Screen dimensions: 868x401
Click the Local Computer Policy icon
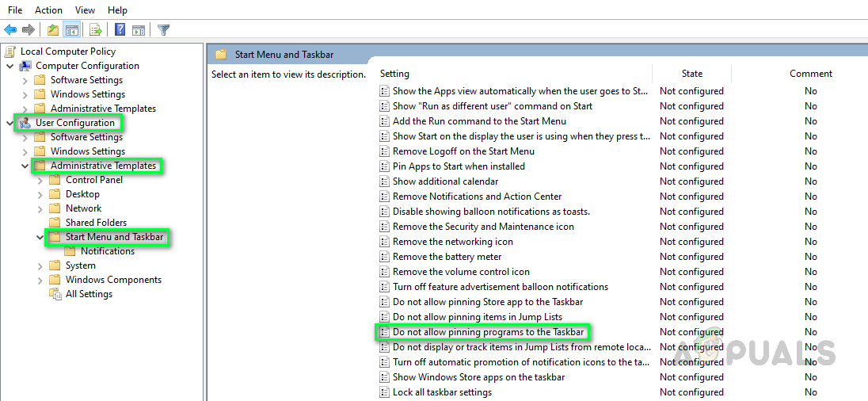[x=10, y=52]
